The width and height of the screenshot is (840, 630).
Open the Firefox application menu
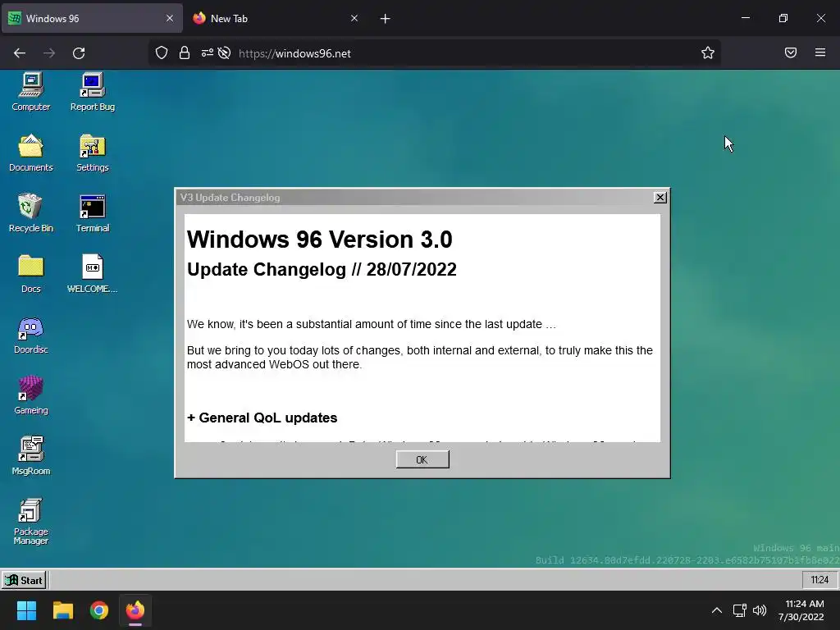(x=820, y=52)
